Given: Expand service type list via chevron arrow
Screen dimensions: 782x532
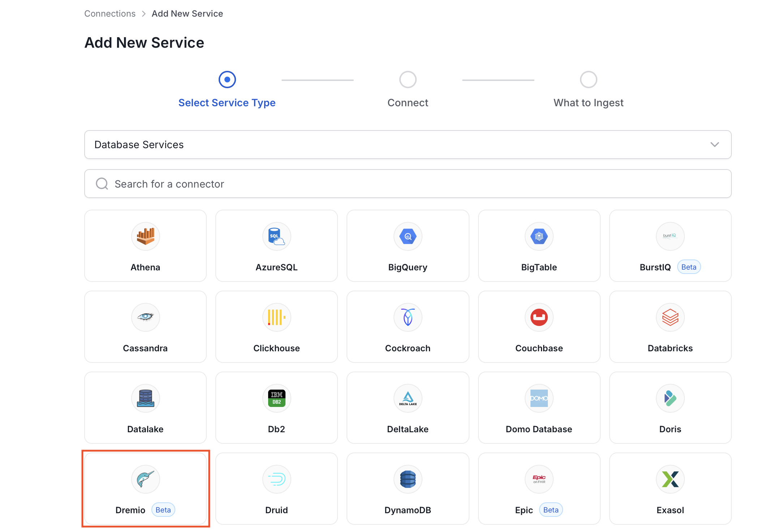Looking at the screenshot, I should [714, 145].
